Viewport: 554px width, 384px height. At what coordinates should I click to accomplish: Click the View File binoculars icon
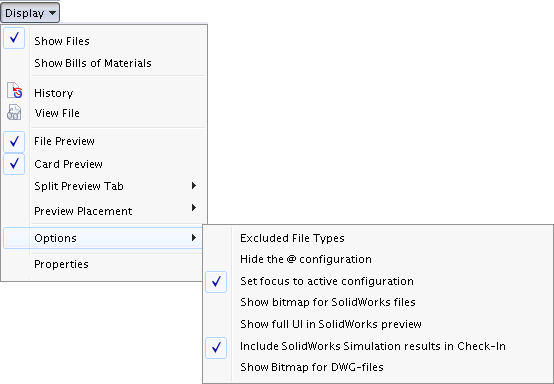tap(14, 112)
